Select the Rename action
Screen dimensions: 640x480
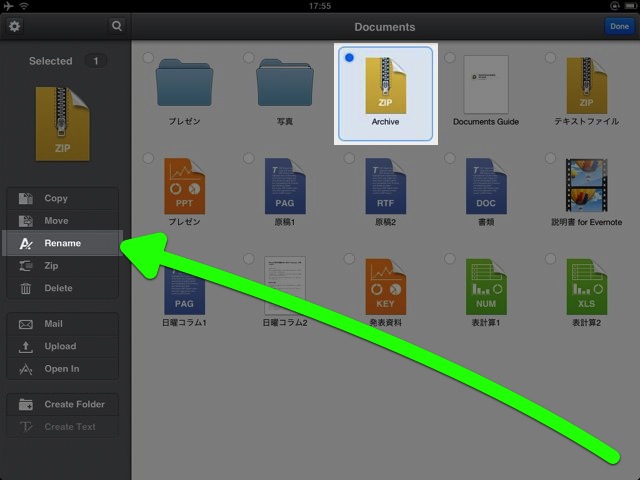pos(62,243)
